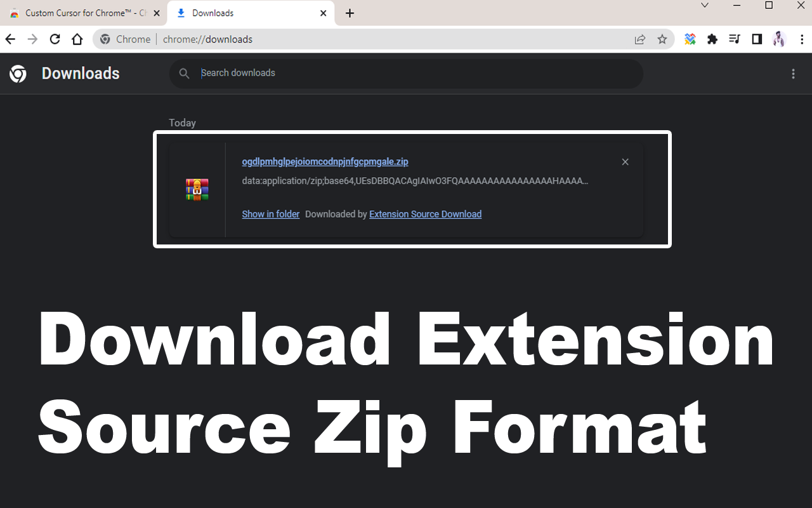Open the colorful extension icon in the toolbar
Screen dimensions: 812x508
pyautogui.click(x=690, y=39)
